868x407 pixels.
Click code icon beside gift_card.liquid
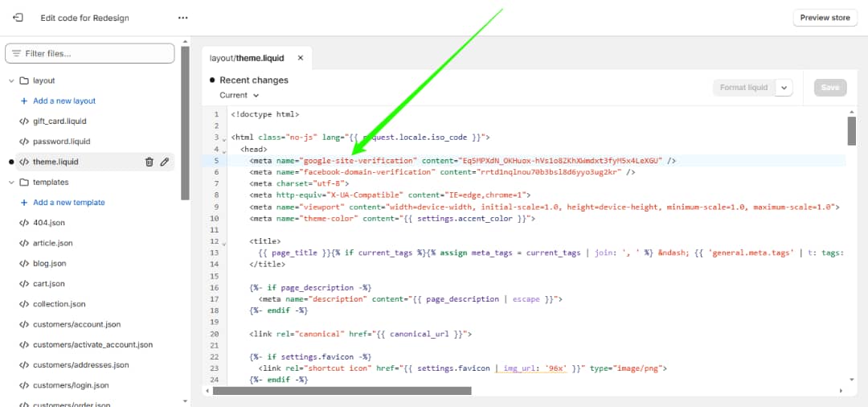(24, 121)
